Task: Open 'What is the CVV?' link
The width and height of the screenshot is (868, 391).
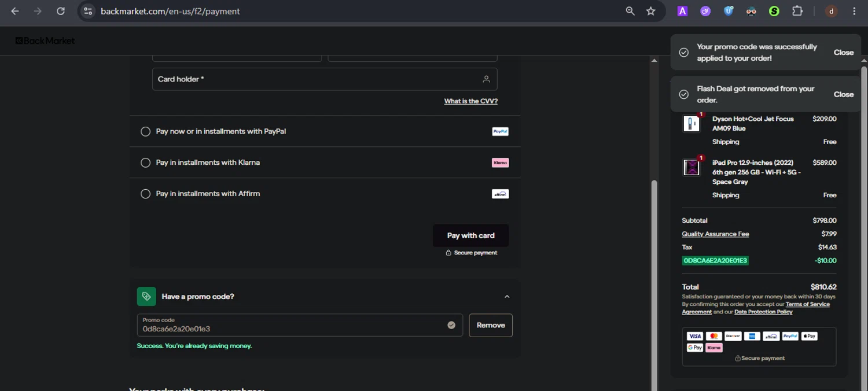Action: pos(470,101)
